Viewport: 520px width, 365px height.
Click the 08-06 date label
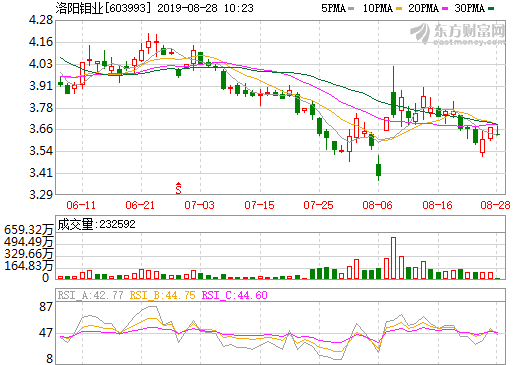tap(377, 205)
